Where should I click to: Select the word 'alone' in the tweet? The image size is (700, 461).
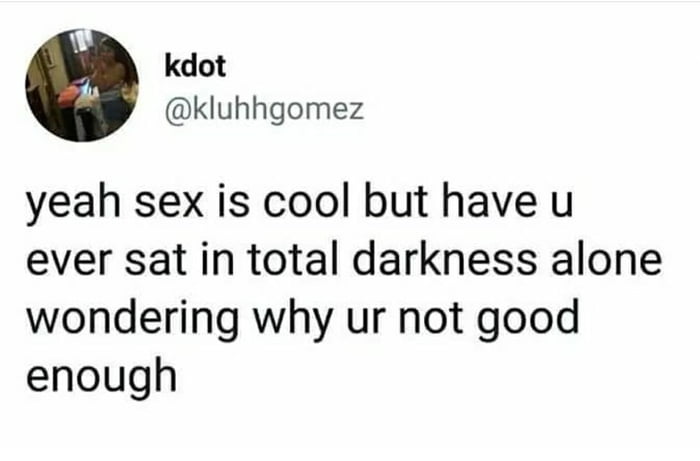(x=606, y=260)
